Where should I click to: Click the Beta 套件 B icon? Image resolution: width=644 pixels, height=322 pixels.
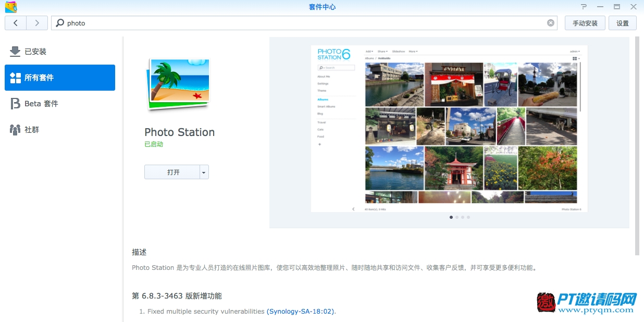coord(15,104)
